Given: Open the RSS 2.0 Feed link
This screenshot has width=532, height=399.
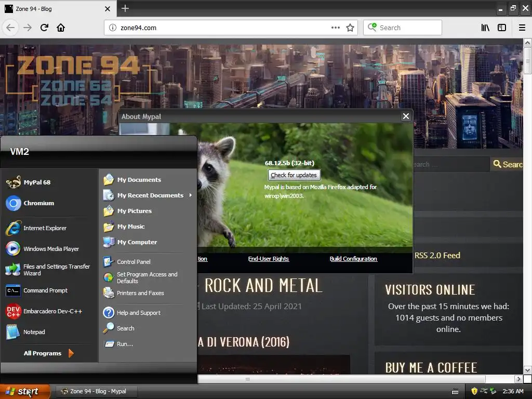Looking at the screenshot, I should coord(437,256).
